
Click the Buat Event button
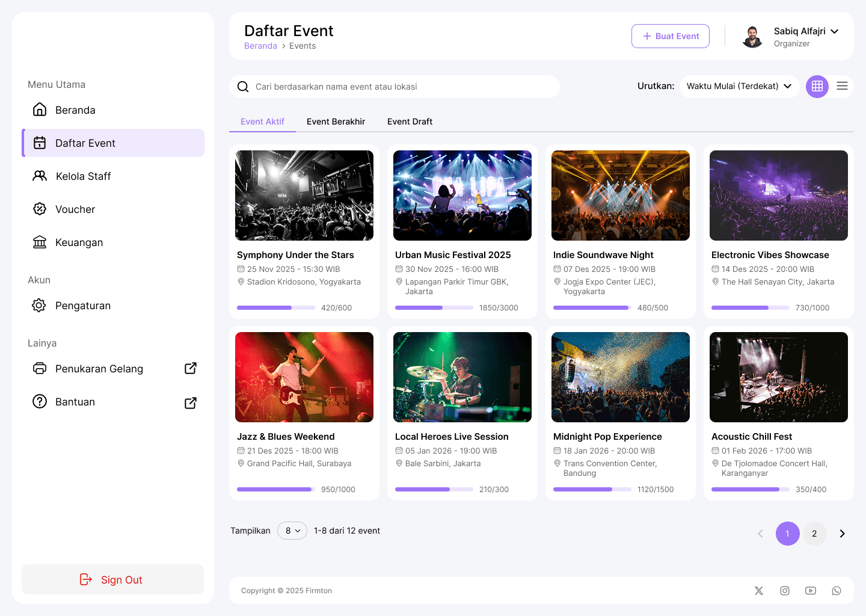(671, 36)
